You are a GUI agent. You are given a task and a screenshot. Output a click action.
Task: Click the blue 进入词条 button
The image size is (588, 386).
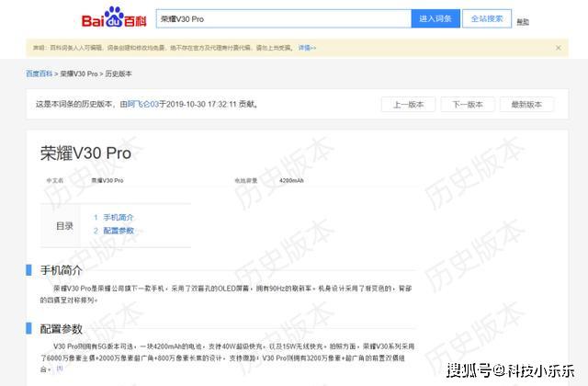[435, 18]
